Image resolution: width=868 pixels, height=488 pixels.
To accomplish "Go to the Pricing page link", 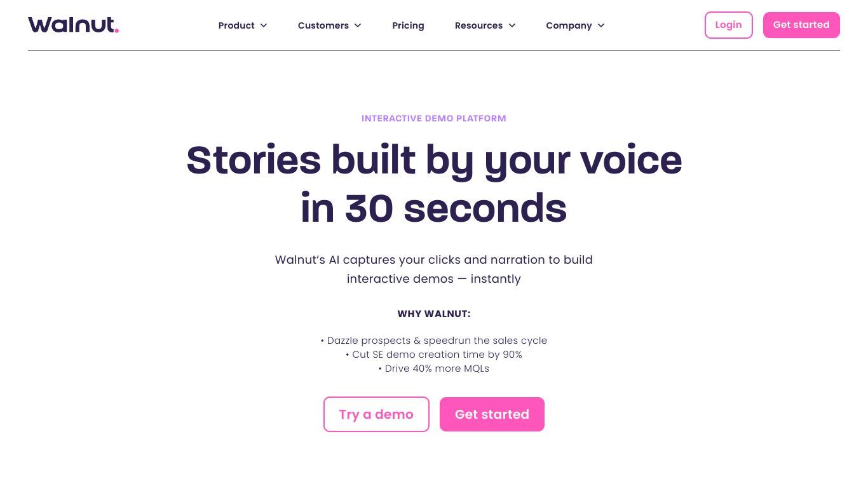I will click(x=408, y=25).
